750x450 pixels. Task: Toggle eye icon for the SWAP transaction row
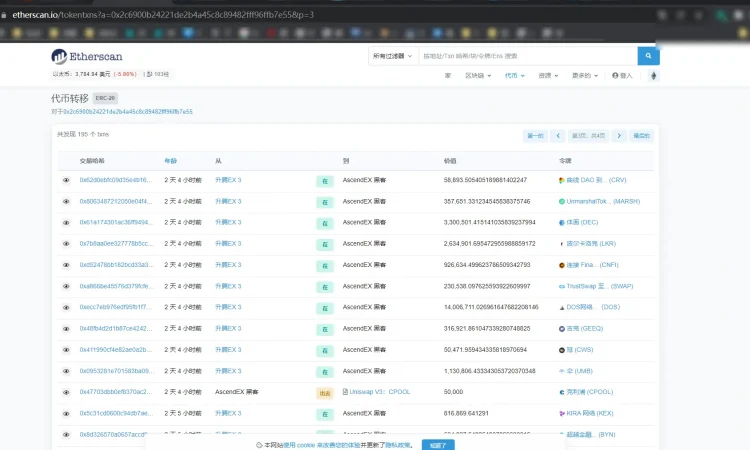(66, 286)
